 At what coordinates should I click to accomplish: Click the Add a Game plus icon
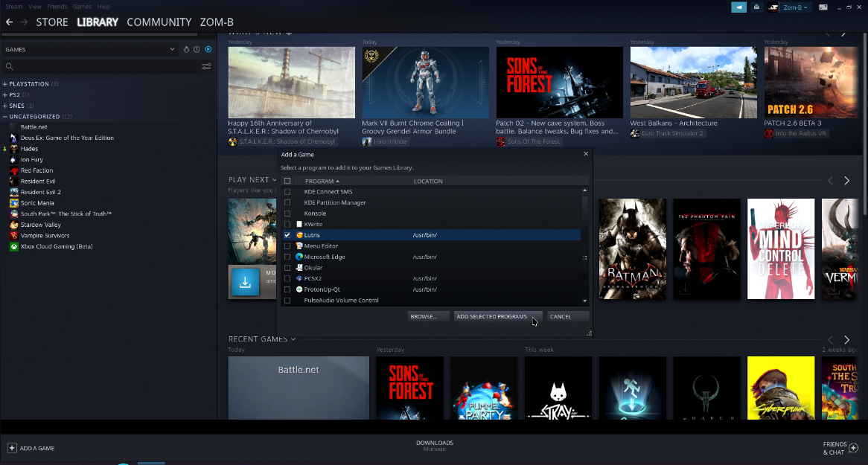pos(12,448)
